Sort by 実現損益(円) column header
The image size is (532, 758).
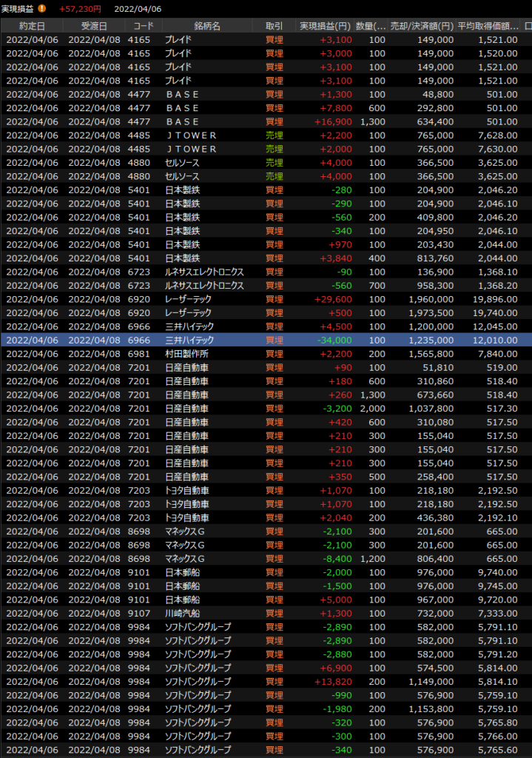click(324, 26)
